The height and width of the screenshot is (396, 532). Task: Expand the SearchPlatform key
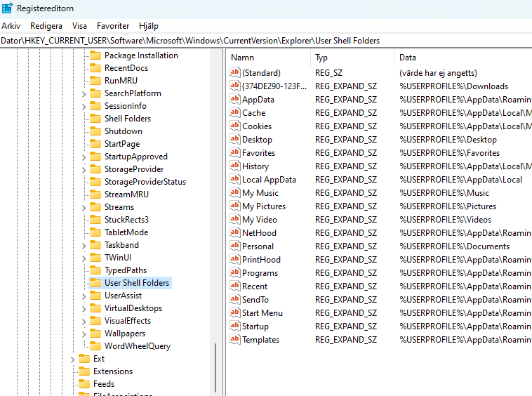84,94
